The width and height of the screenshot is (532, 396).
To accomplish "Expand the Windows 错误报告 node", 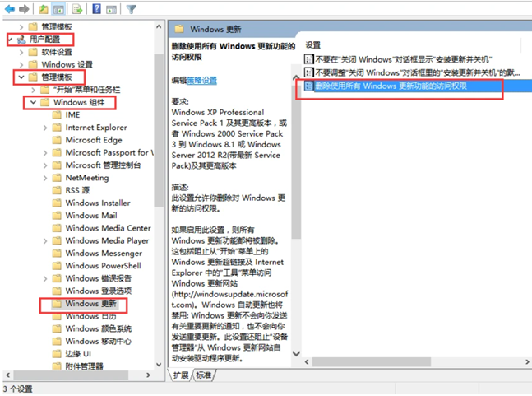I will 45,278.
